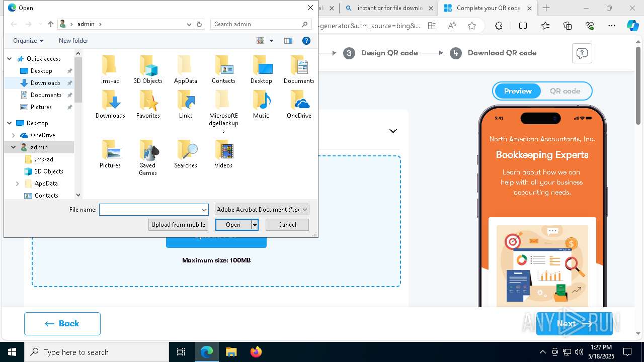644x362 pixels.
Task: Select the Pictures folder in file list
Action: pyautogui.click(x=110, y=154)
